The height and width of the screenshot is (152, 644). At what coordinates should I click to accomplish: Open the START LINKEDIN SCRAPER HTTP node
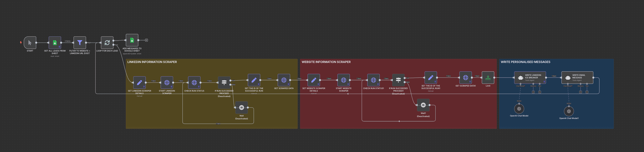tap(167, 82)
